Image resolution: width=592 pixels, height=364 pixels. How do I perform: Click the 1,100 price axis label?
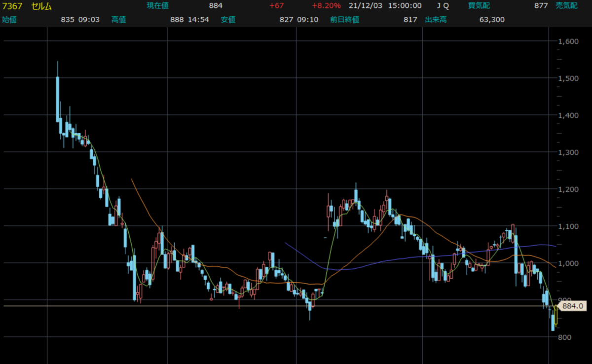click(569, 226)
